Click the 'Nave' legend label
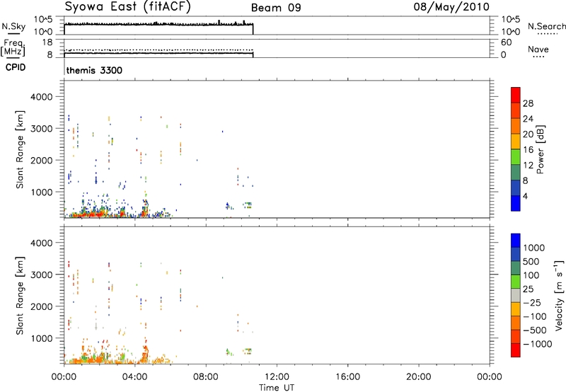This screenshot has width=566, height=392. [538, 49]
